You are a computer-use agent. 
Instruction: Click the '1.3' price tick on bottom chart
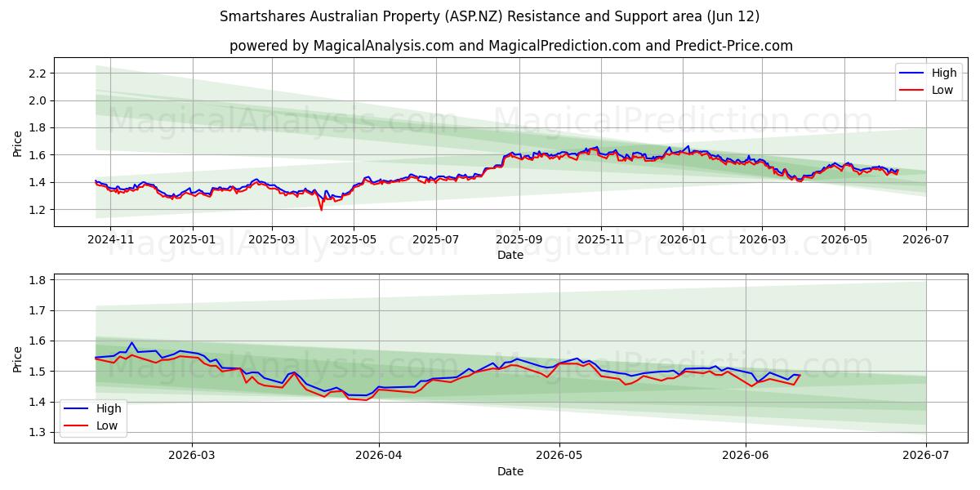pyautogui.click(x=38, y=432)
